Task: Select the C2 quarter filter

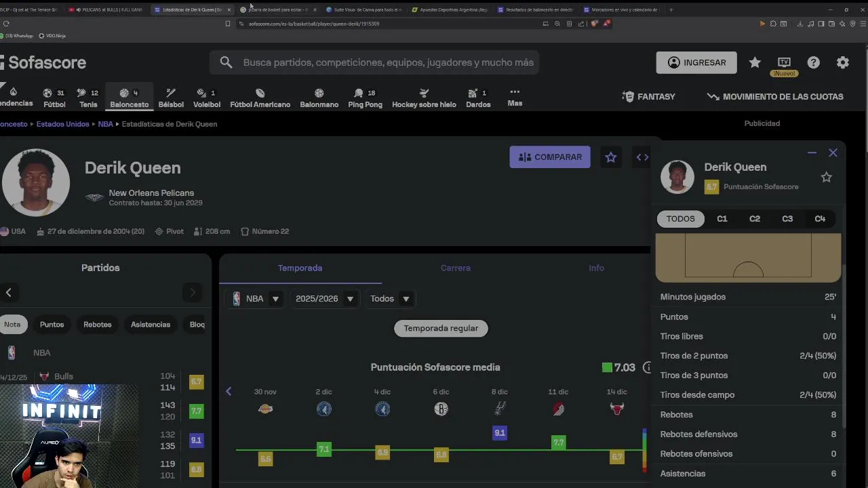Action: pos(755,219)
